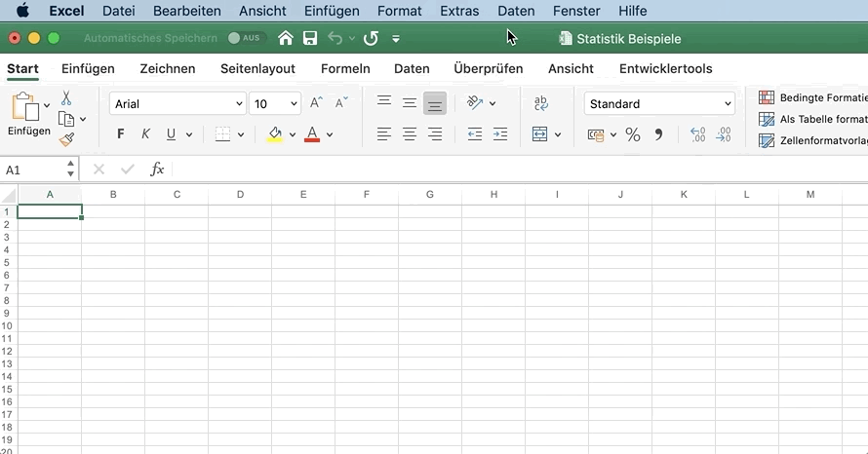Switch to the Einfügen ribbon tab
Screen dimensions: 868x454
tap(88, 68)
